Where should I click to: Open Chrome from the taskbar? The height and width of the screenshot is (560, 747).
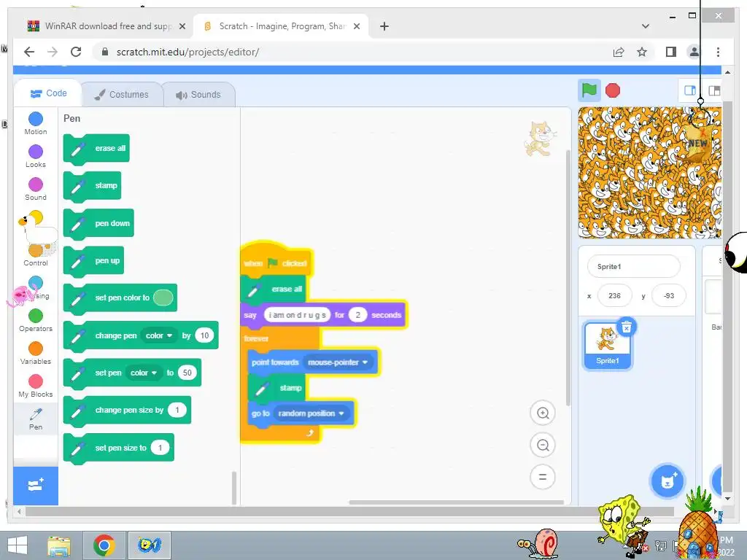tap(104, 545)
